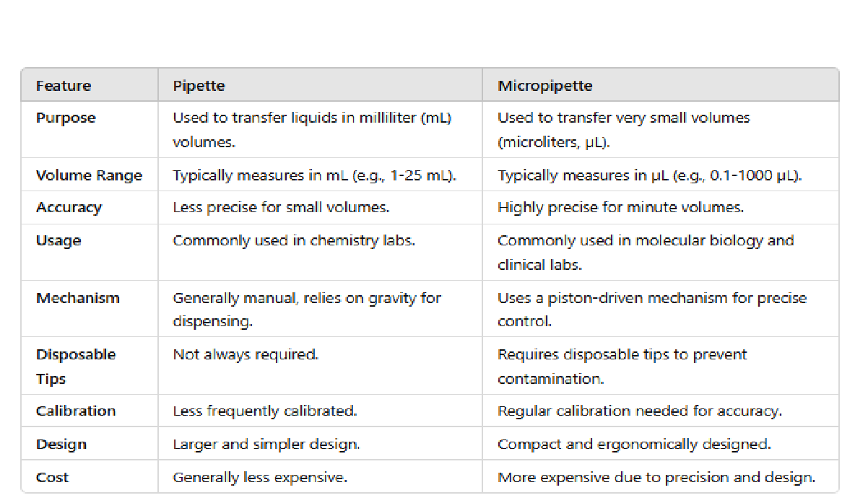This screenshot has width=868, height=503.
Task: Select 'Not always required' cell text
Action: [x=245, y=354]
